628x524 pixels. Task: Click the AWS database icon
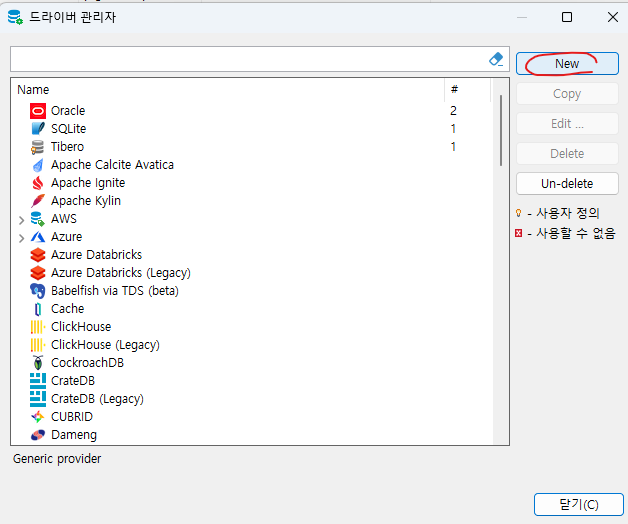pyautogui.click(x=38, y=219)
